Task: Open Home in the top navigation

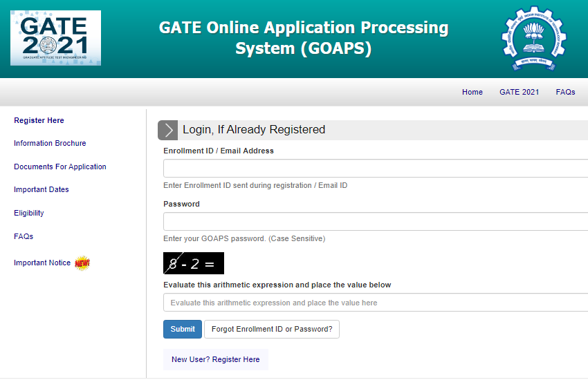Action: [x=472, y=92]
